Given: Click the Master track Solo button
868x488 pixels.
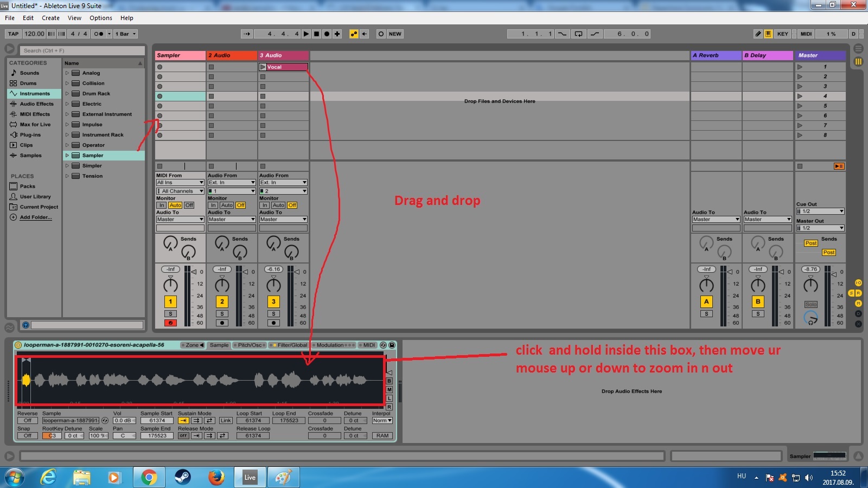Looking at the screenshot, I should pos(810,305).
